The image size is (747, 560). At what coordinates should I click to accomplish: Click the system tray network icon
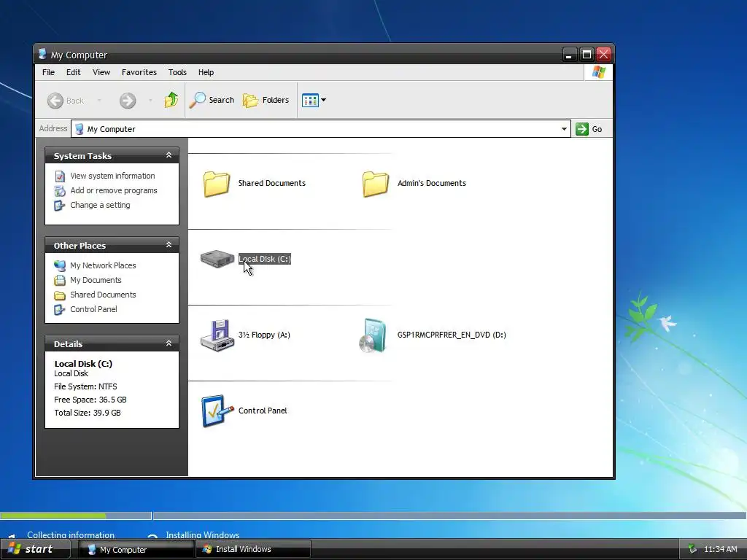(x=692, y=549)
